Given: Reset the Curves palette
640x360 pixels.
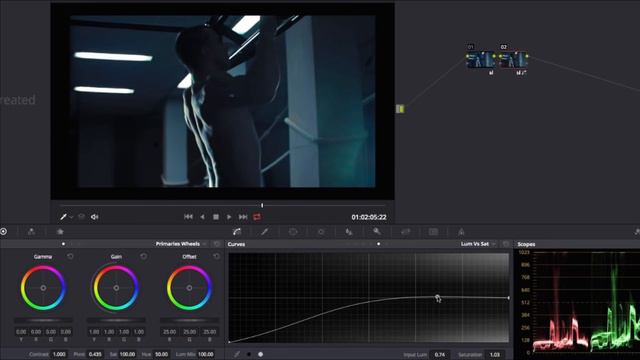Looking at the screenshot, I should click(506, 244).
